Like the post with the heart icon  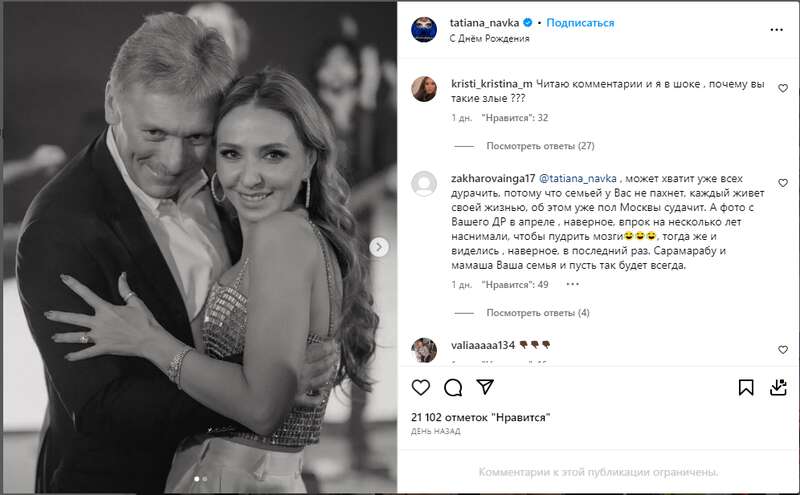[x=421, y=387]
